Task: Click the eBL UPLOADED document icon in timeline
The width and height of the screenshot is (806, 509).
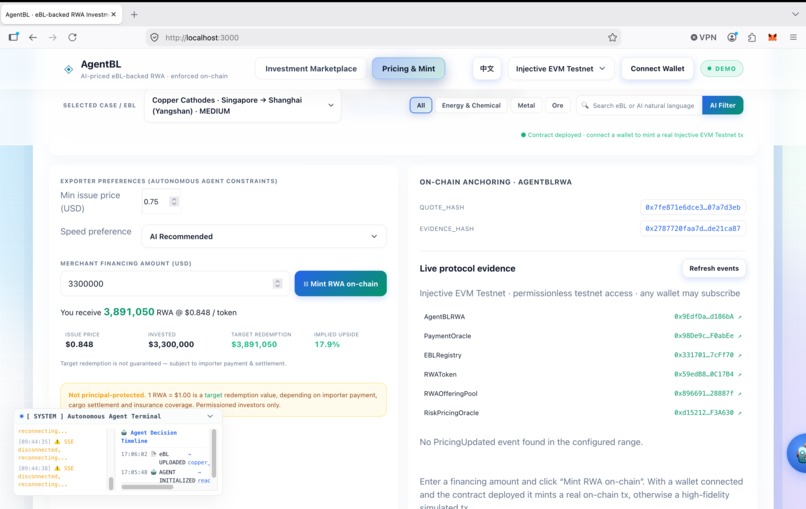Action: tap(153, 454)
